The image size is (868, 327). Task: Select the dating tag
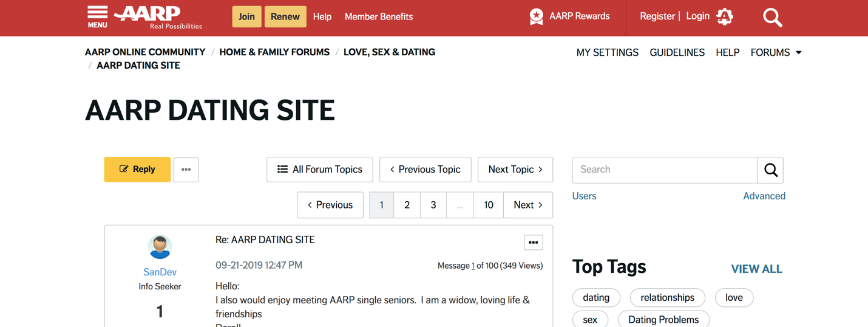pos(596,298)
